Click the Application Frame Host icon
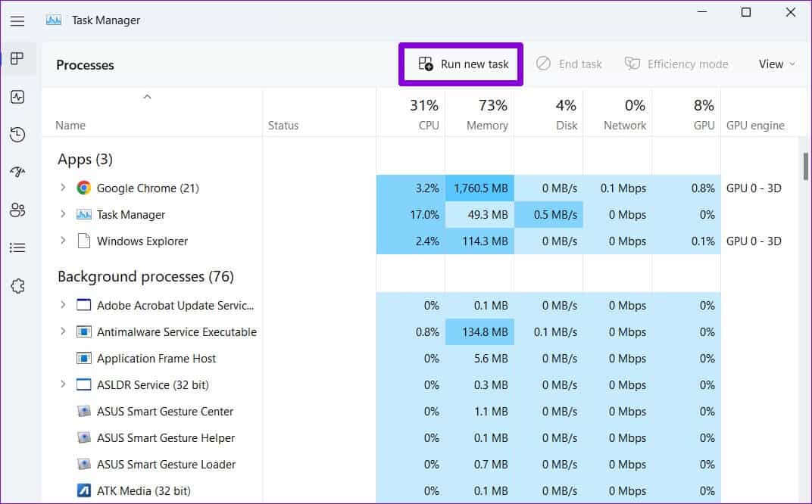The image size is (812, 504). click(83, 358)
